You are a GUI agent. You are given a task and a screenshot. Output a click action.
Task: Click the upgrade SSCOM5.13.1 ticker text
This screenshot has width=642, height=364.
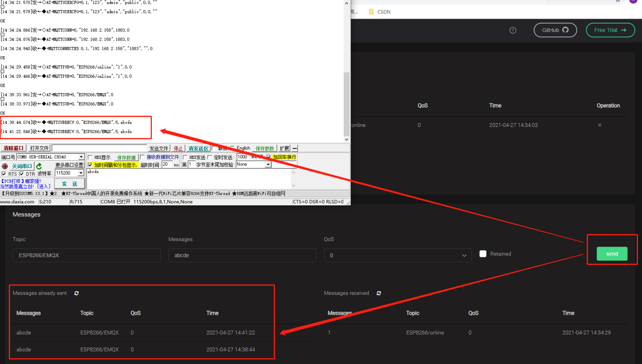[25, 194]
